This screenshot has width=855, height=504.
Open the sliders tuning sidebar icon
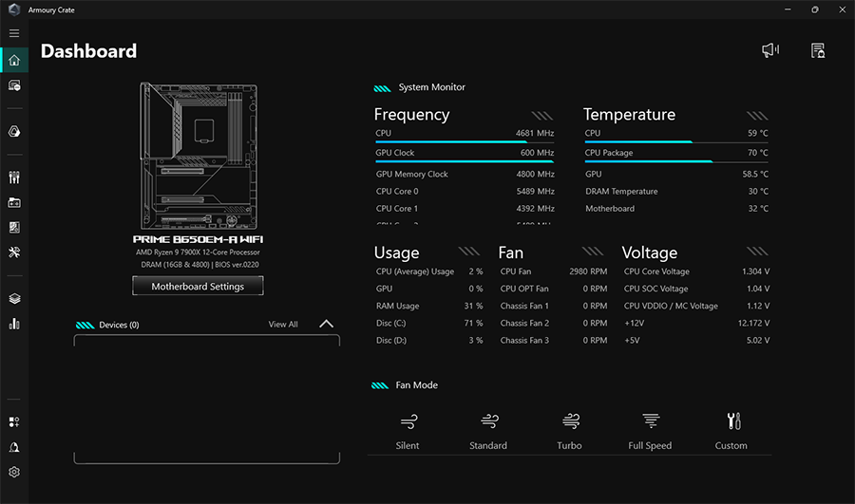point(14,177)
